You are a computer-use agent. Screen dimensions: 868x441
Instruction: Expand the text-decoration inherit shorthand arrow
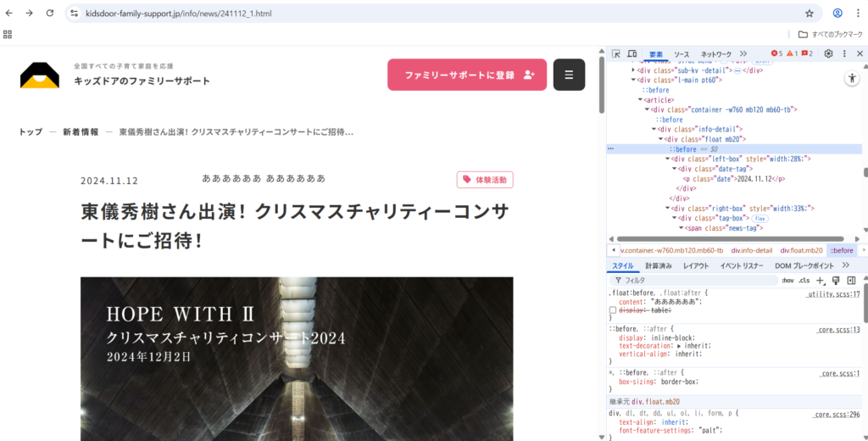[679, 346]
